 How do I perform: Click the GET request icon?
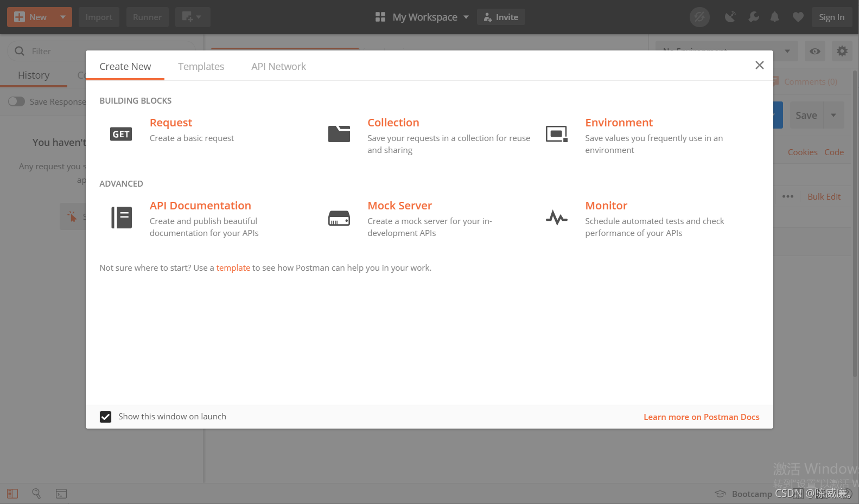[121, 134]
